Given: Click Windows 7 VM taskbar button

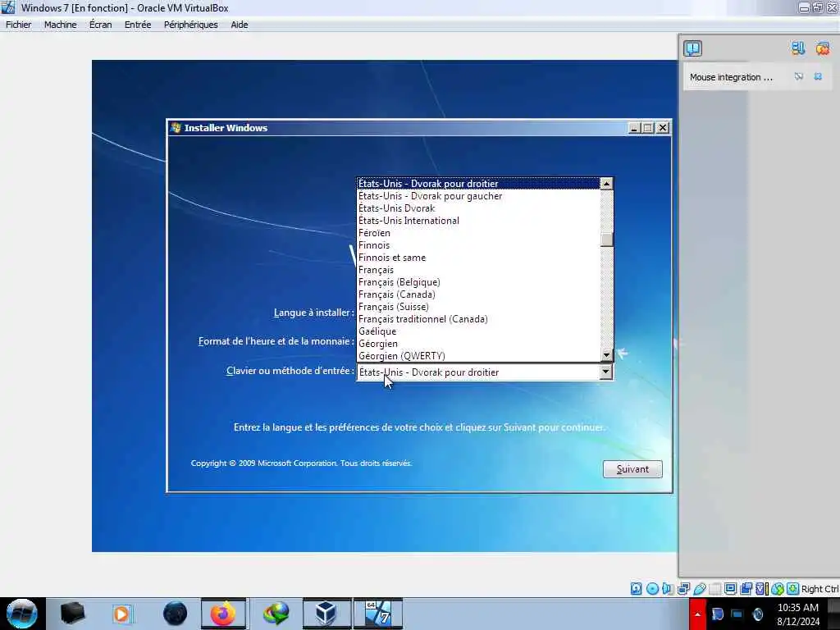Looking at the screenshot, I should [377, 614].
